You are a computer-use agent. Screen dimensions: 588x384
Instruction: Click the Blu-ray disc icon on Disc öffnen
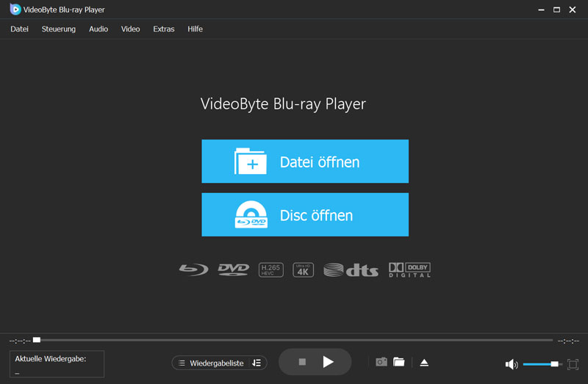click(250, 215)
